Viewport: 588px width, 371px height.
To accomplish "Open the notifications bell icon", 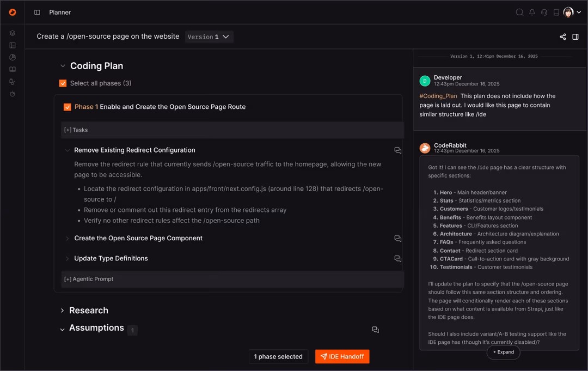I will [x=532, y=13].
